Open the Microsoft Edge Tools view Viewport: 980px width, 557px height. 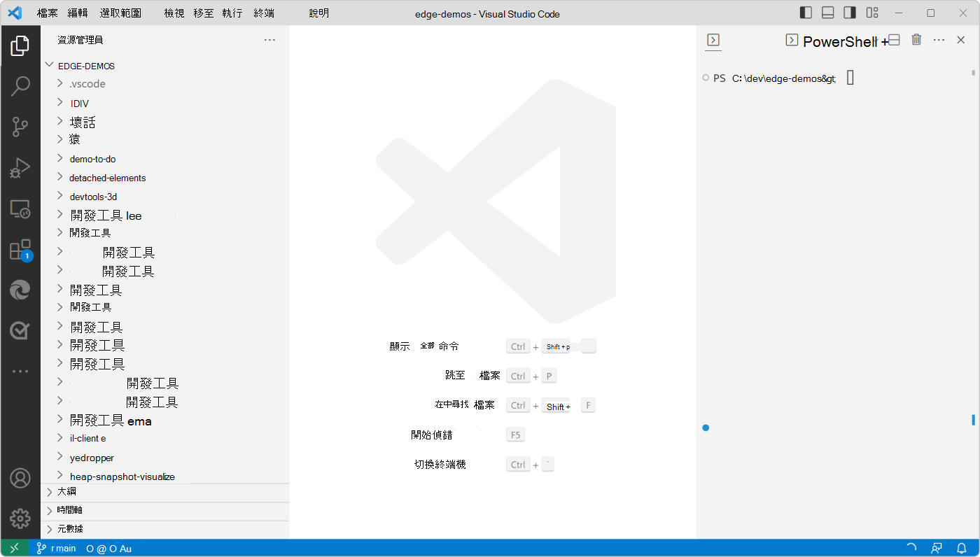[20, 290]
